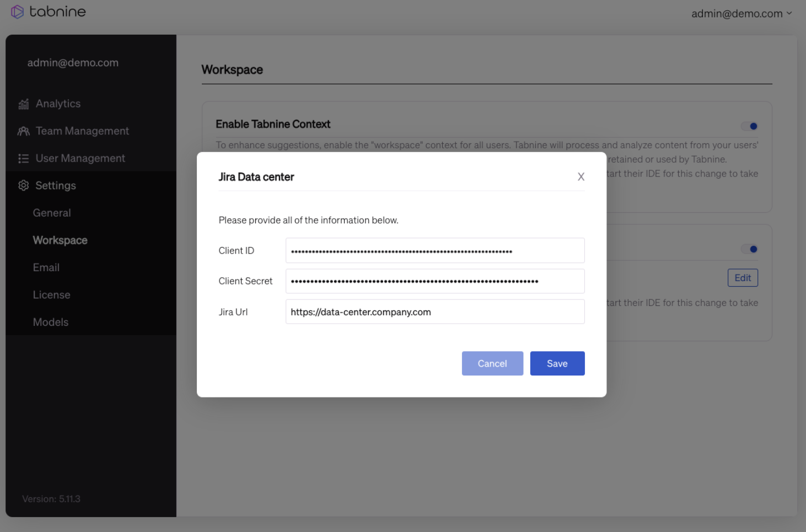The width and height of the screenshot is (806, 532).
Task: Click the Analytics chart icon
Action: click(x=24, y=104)
